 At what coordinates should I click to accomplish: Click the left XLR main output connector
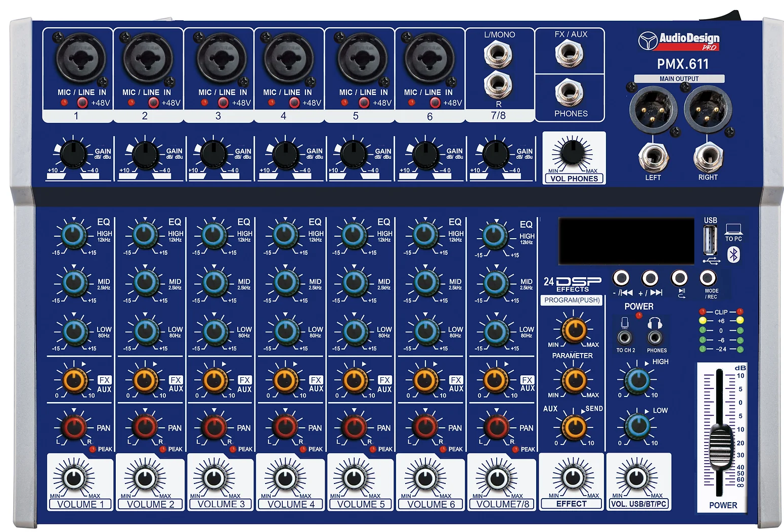tap(653, 109)
